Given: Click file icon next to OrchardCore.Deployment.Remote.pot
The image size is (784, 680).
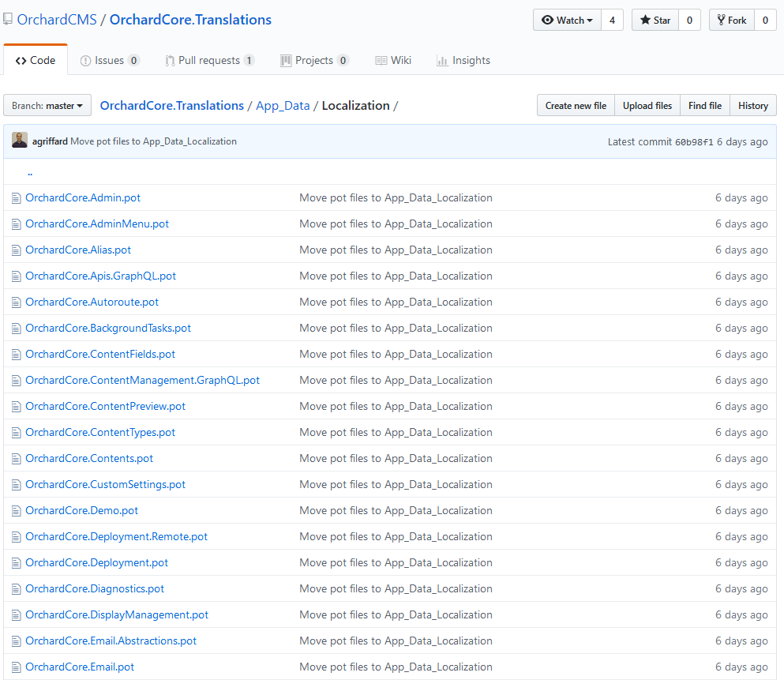Looking at the screenshot, I should click(16, 536).
